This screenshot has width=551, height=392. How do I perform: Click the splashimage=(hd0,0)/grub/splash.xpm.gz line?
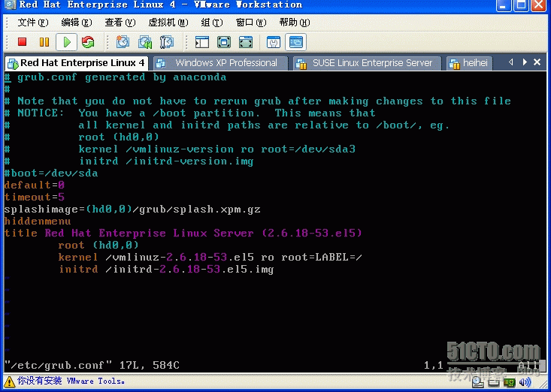(132, 210)
